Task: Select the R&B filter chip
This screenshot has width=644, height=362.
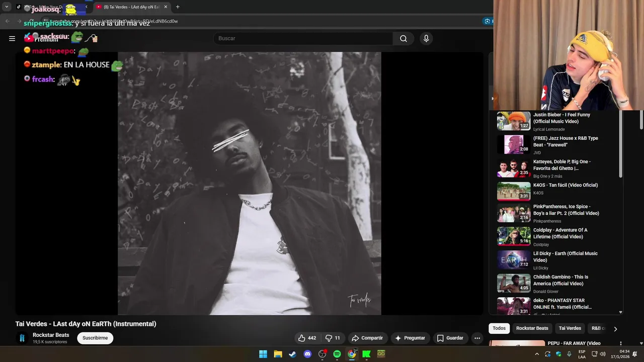Action: click(x=598, y=328)
